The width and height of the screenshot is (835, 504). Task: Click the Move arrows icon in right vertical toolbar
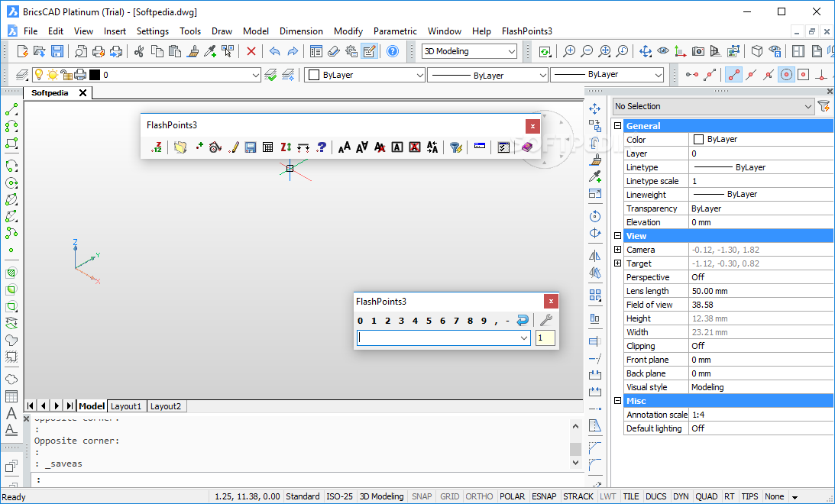click(x=595, y=108)
